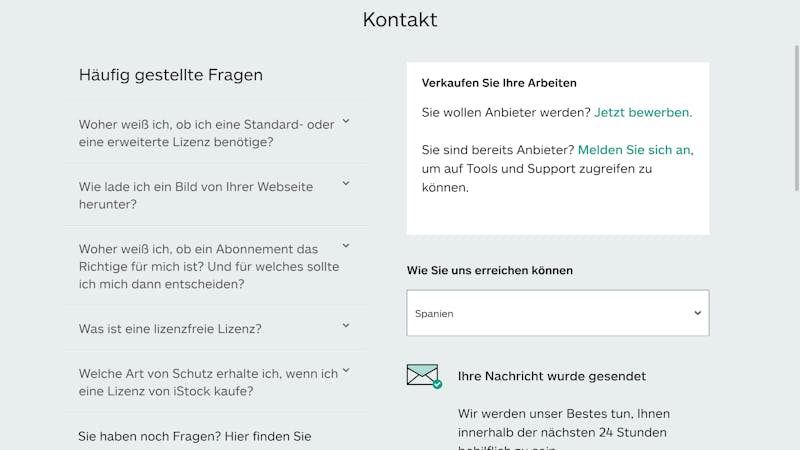Follow the Jetzt bewerben link
The height and width of the screenshot is (450, 800).
(641, 112)
